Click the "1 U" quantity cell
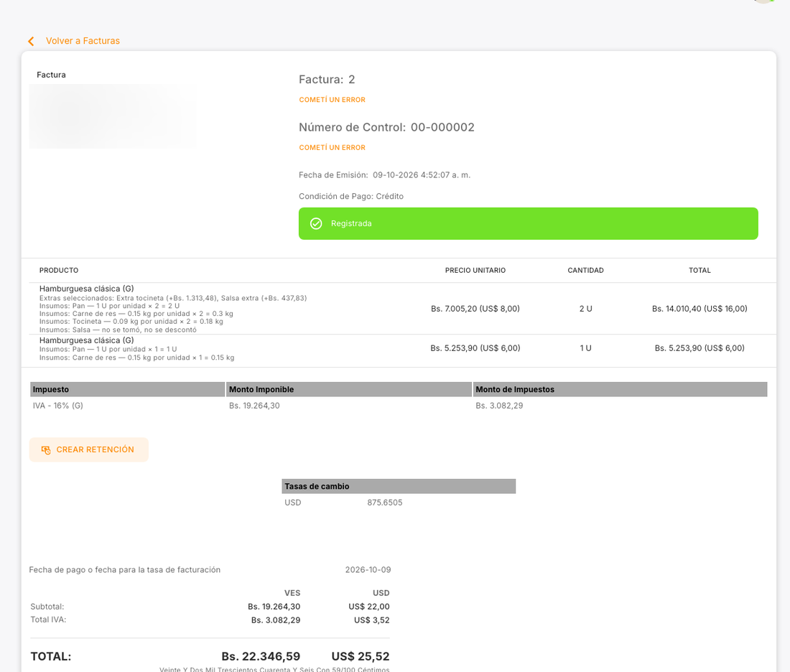 coord(585,348)
